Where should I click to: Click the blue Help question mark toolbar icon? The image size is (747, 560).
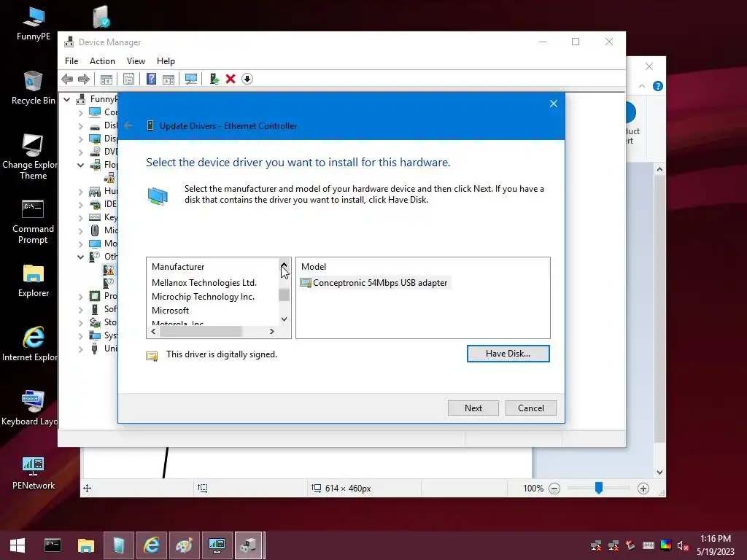pos(151,79)
